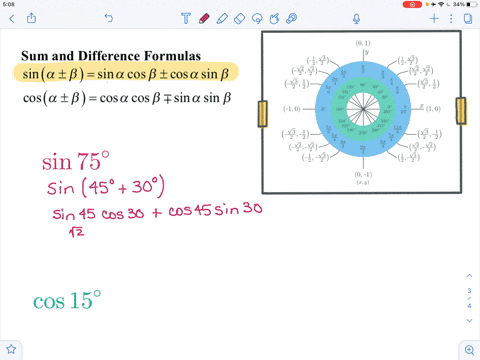Select the unit circle image
Image resolution: width=480 pixels, height=360 pixels.
click(x=362, y=112)
